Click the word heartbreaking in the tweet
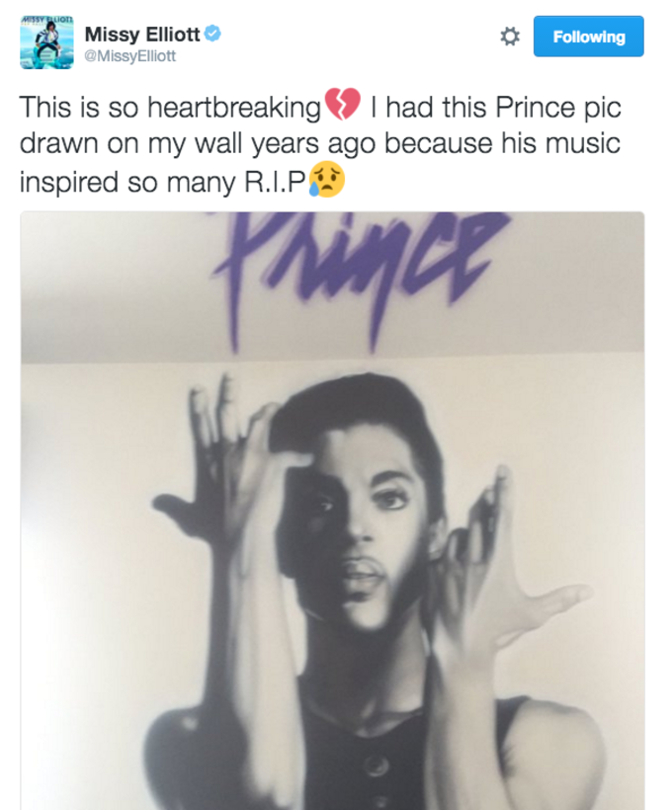The image size is (672, 810). [x=234, y=109]
